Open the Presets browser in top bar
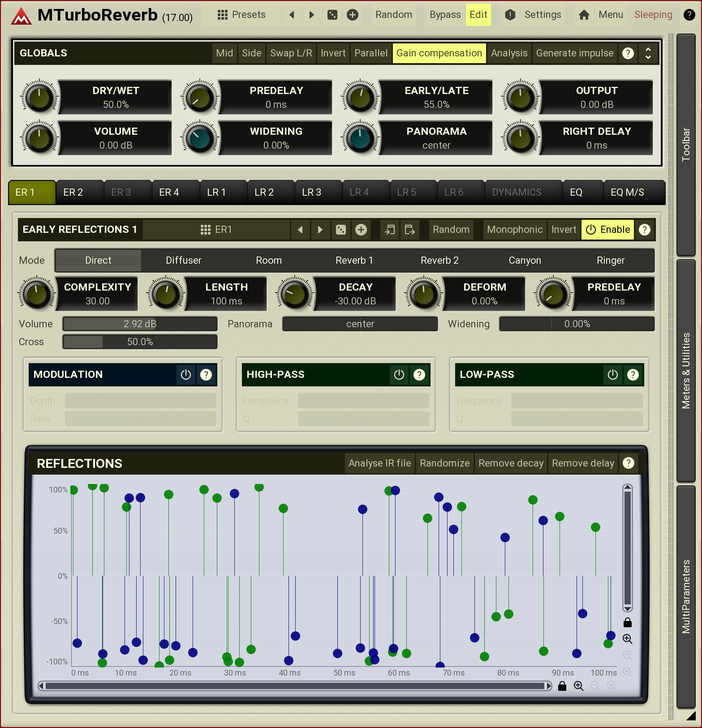 [x=241, y=15]
